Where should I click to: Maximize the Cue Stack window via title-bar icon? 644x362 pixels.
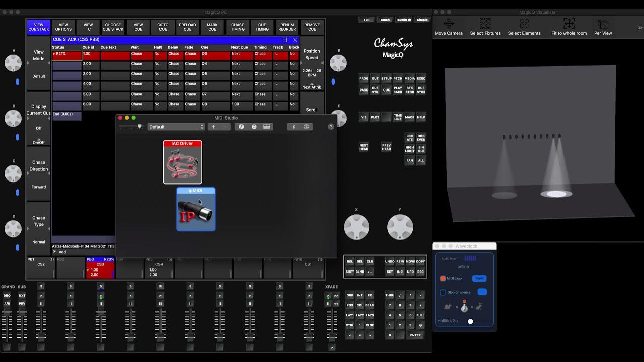[x=285, y=40]
